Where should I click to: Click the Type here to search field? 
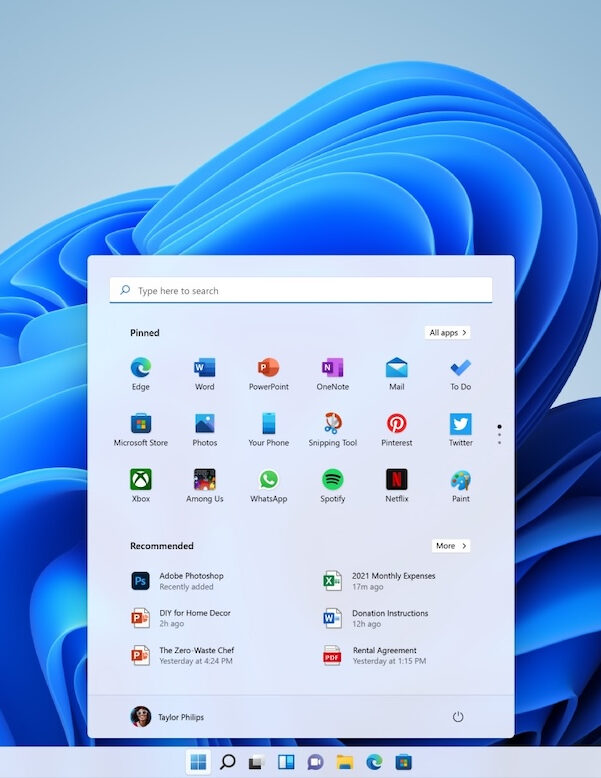coord(300,291)
